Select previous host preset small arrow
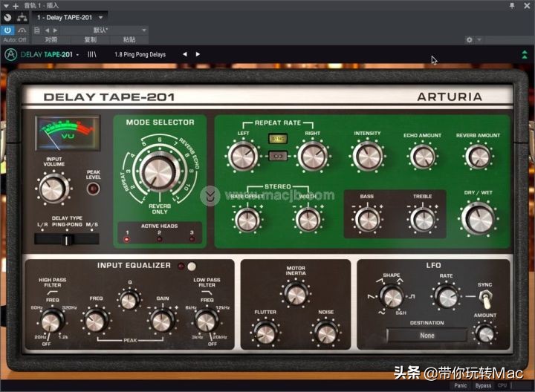The height and width of the screenshot is (392, 535). [x=47, y=30]
